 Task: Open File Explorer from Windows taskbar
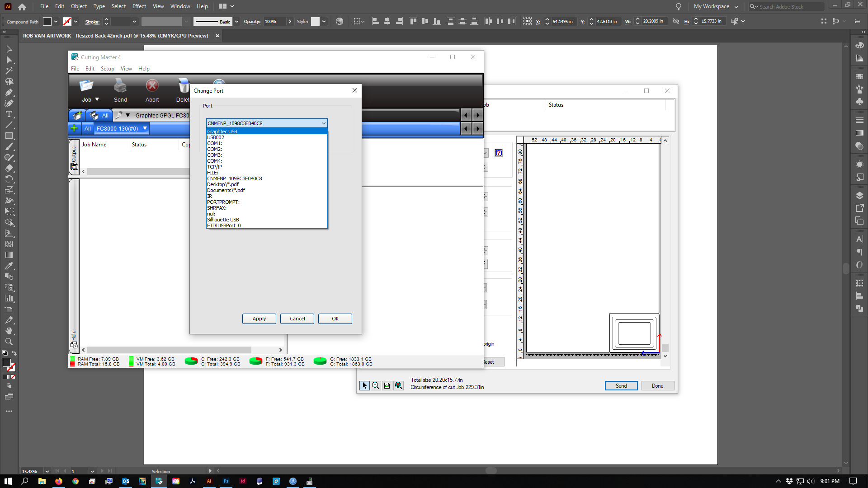[42, 481]
